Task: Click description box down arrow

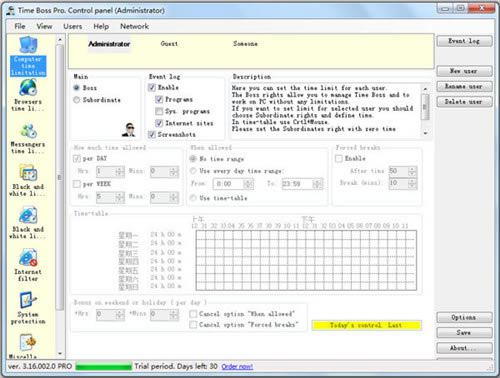Action: point(425,133)
